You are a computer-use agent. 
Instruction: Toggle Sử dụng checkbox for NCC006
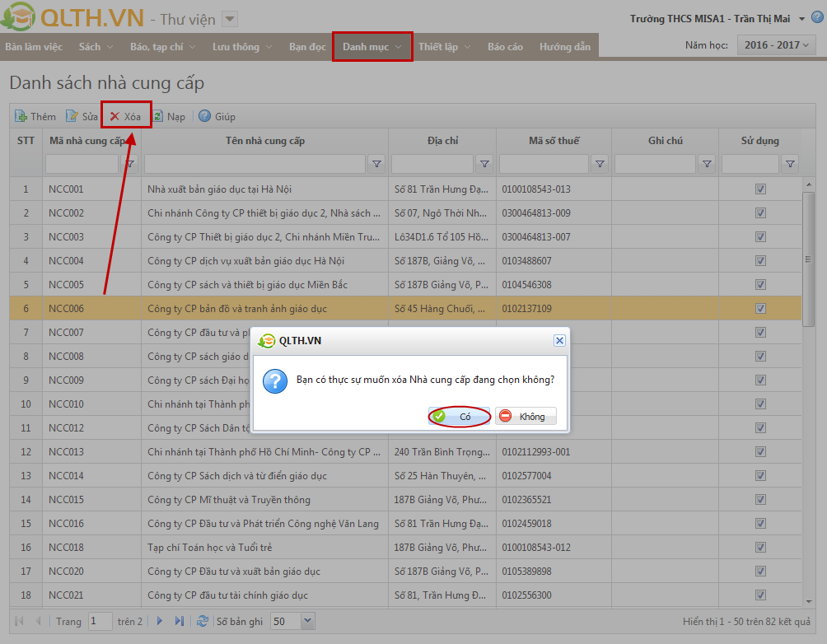coord(760,309)
